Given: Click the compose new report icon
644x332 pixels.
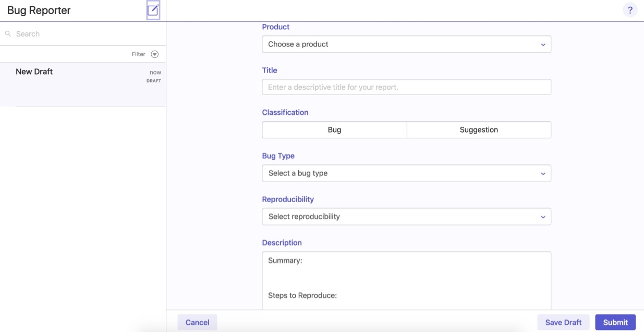Looking at the screenshot, I should (153, 10).
